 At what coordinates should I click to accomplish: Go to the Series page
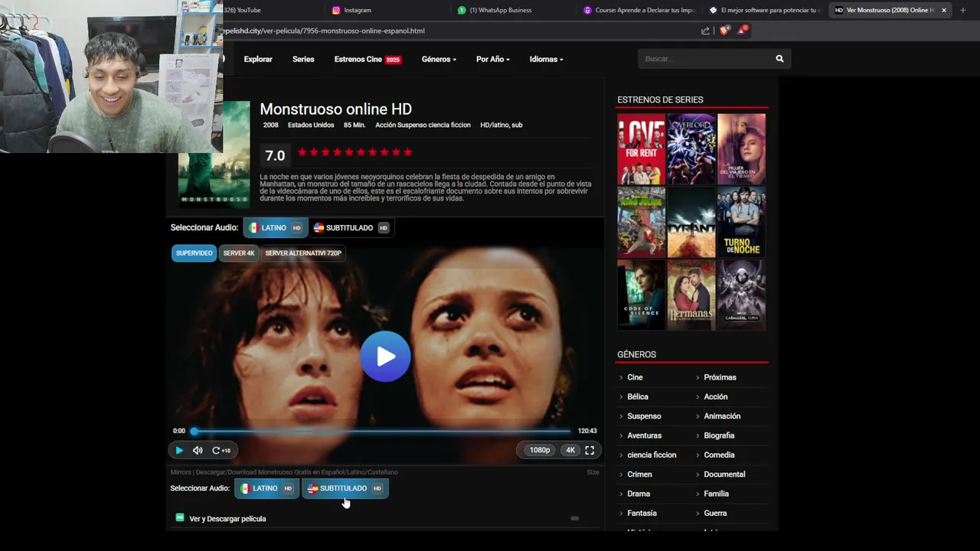coord(303,59)
